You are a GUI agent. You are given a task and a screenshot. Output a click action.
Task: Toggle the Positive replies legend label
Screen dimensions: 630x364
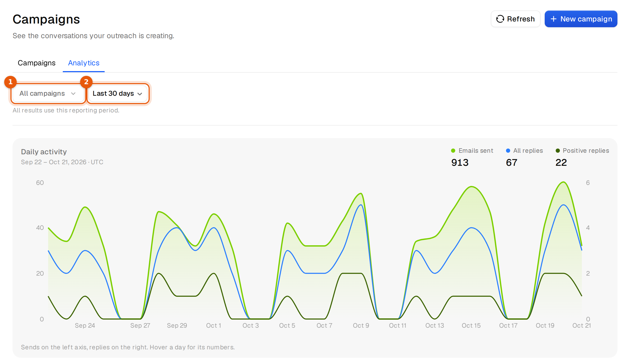click(586, 151)
